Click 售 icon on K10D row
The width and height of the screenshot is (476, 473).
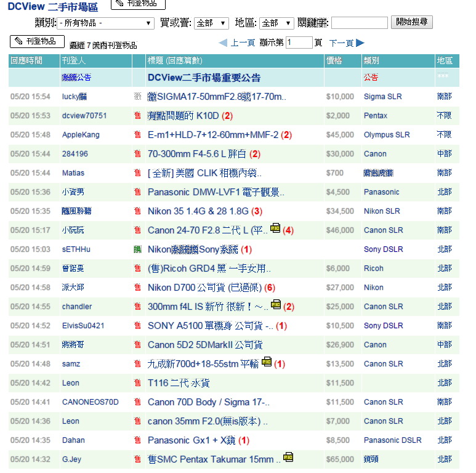(137, 116)
